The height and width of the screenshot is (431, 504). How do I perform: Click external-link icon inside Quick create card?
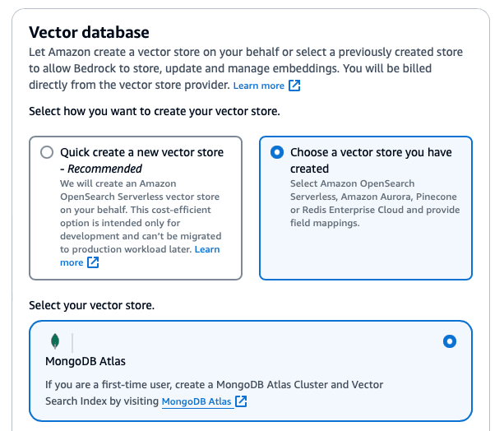(x=93, y=262)
